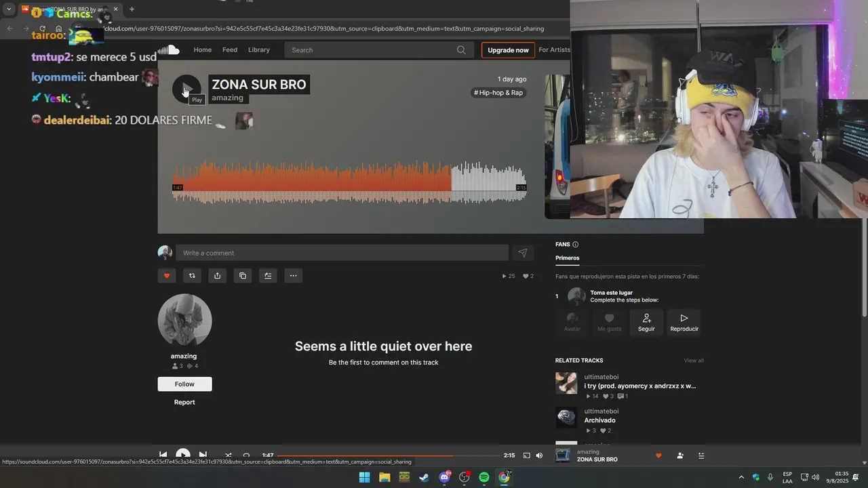Open the ESP LAA language selector
868x488 pixels.
[787, 477]
